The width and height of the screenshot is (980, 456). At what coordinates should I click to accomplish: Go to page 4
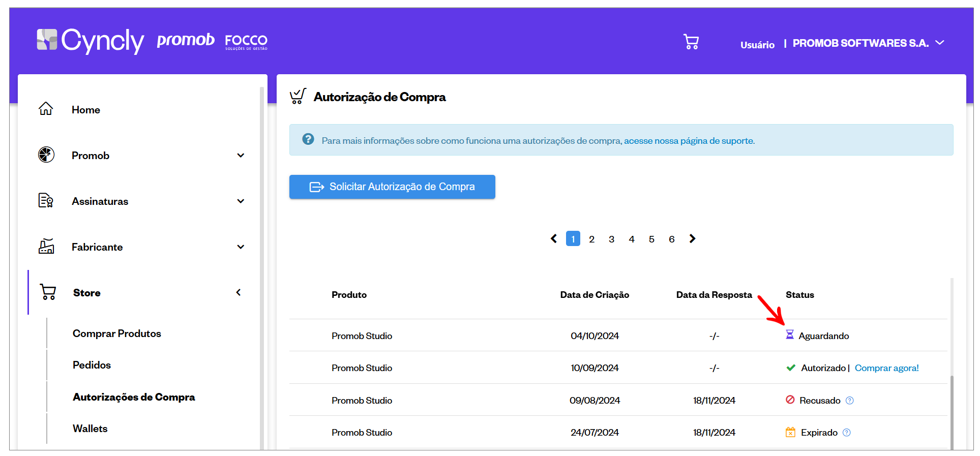click(632, 239)
